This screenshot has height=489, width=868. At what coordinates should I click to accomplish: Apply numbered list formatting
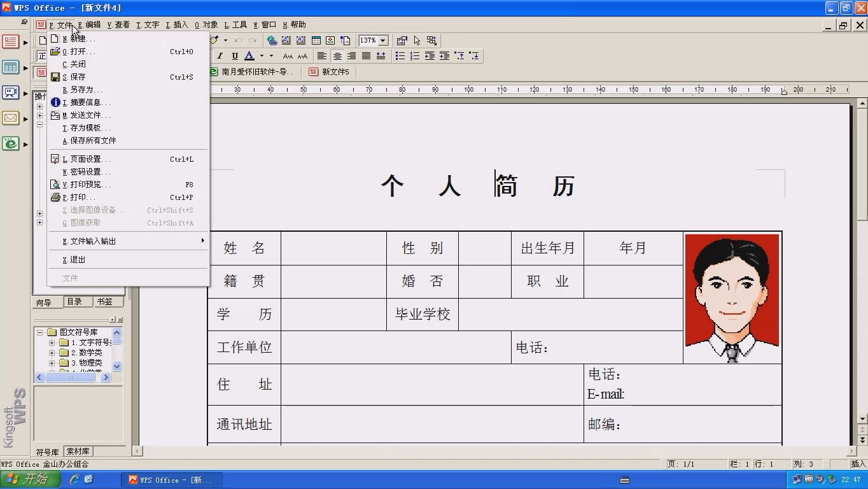[415, 56]
